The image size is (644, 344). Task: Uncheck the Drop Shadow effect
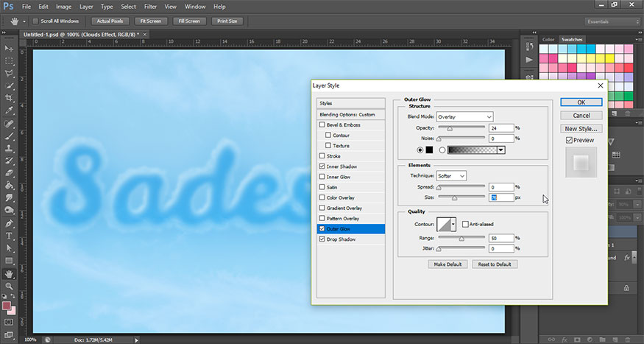tap(321, 239)
